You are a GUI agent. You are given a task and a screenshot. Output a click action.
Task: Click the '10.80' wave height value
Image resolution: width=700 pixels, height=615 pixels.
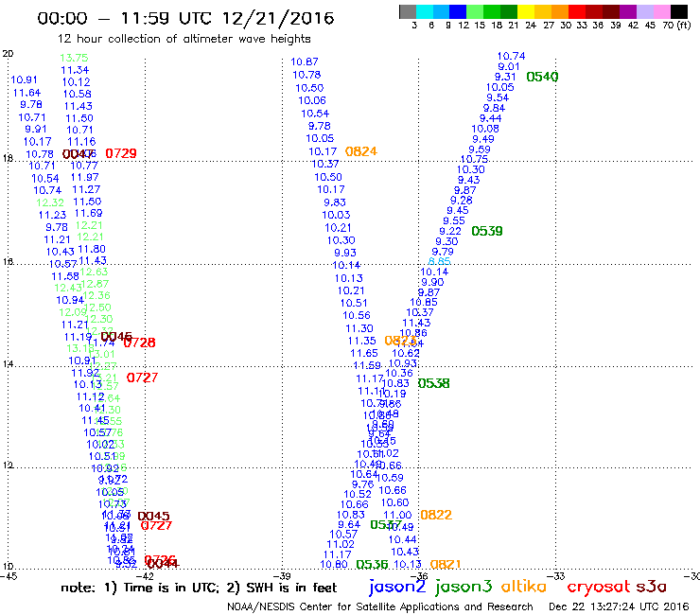pos(334,564)
